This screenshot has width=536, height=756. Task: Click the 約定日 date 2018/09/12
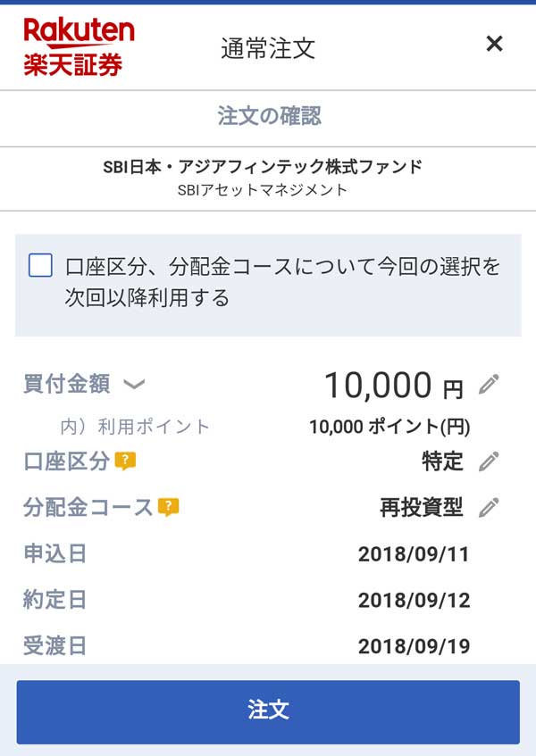(x=414, y=600)
